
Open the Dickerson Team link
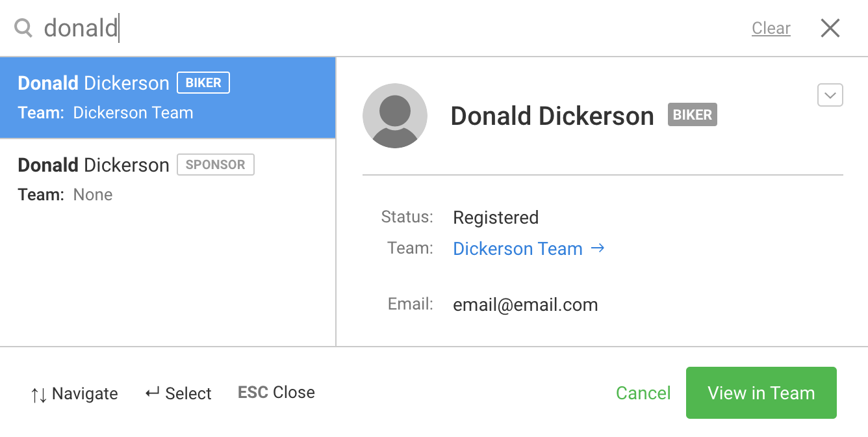click(517, 248)
